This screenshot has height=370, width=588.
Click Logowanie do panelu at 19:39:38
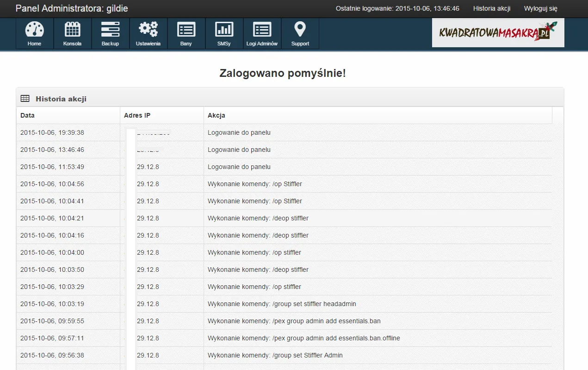[239, 132]
